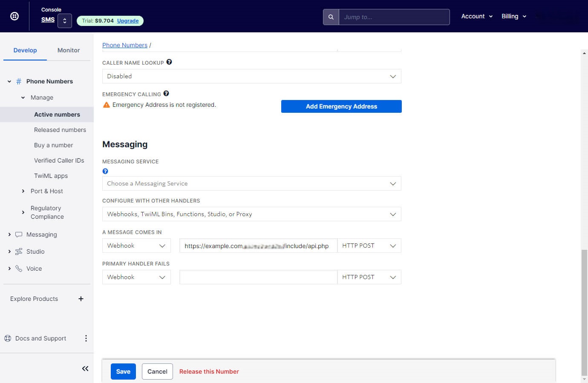The image size is (588, 383).
Task: Click the plus icon beside Explore Products
Action: (81, 299)
